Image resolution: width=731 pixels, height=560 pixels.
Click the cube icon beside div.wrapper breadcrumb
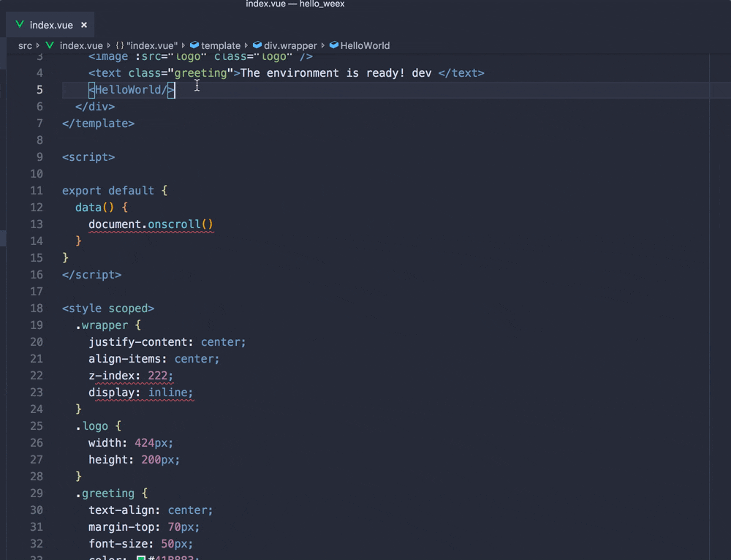(257, 45)
